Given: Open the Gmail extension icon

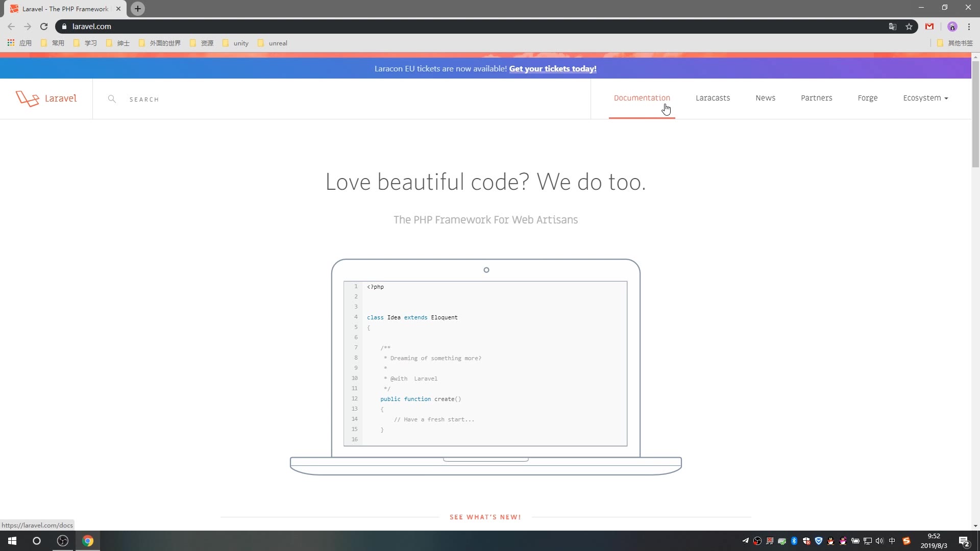Looking at the screenshot, I should (x=929, y=27).
